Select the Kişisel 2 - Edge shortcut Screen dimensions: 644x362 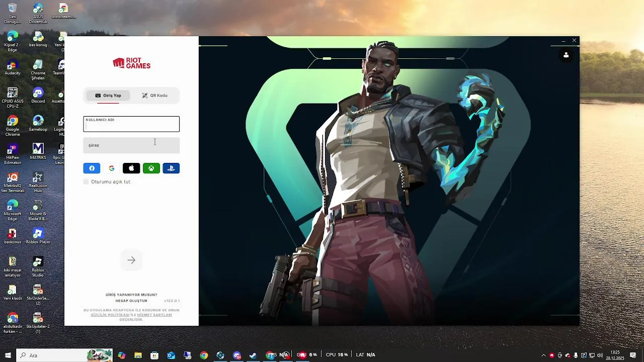coord(13,42)
